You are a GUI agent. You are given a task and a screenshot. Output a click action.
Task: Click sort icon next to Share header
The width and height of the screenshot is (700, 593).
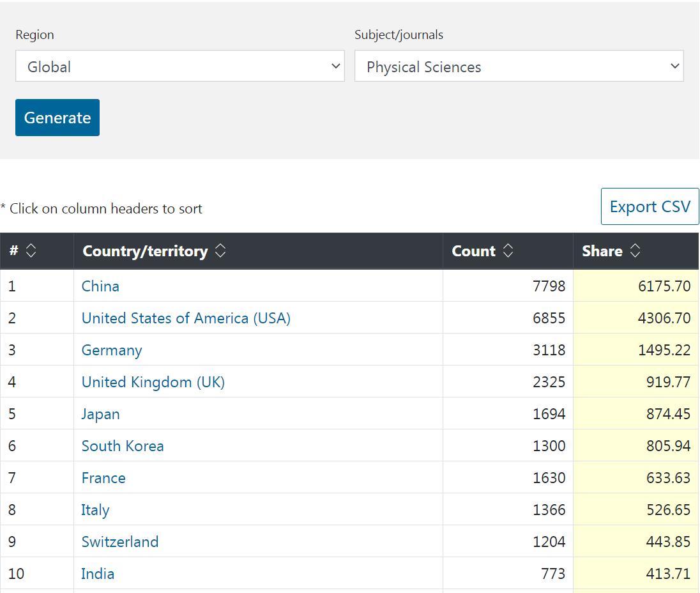[635, 252]
